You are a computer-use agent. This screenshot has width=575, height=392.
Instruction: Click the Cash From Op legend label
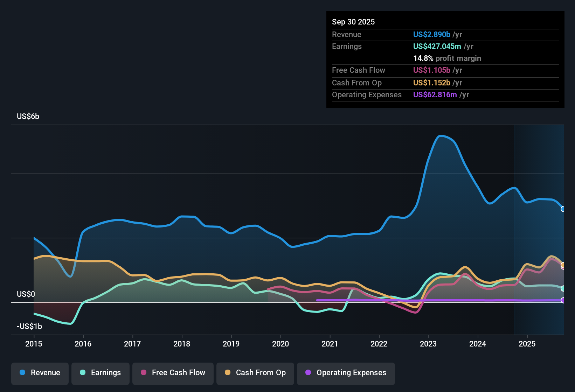[261, 373]
